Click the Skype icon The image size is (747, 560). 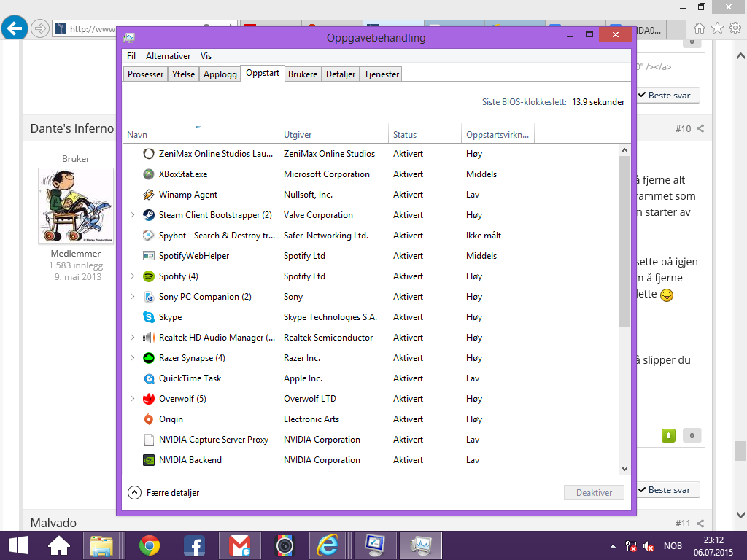point(149,317)
